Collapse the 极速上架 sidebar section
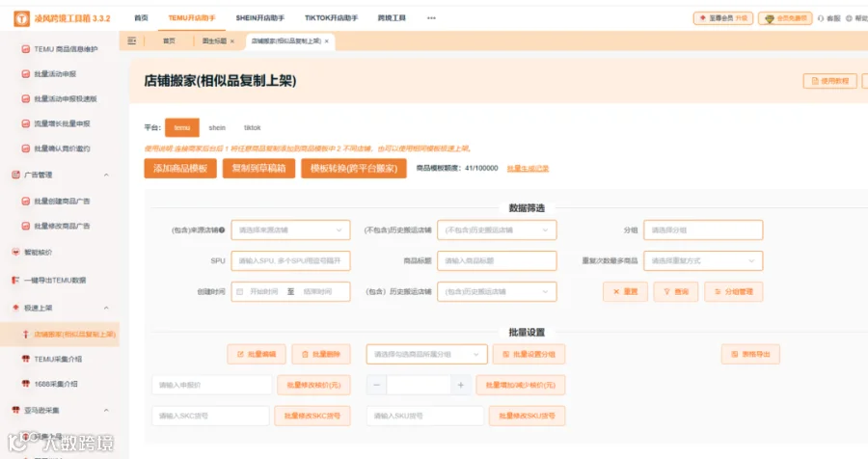The image size is (868, 459). (106, 308)
